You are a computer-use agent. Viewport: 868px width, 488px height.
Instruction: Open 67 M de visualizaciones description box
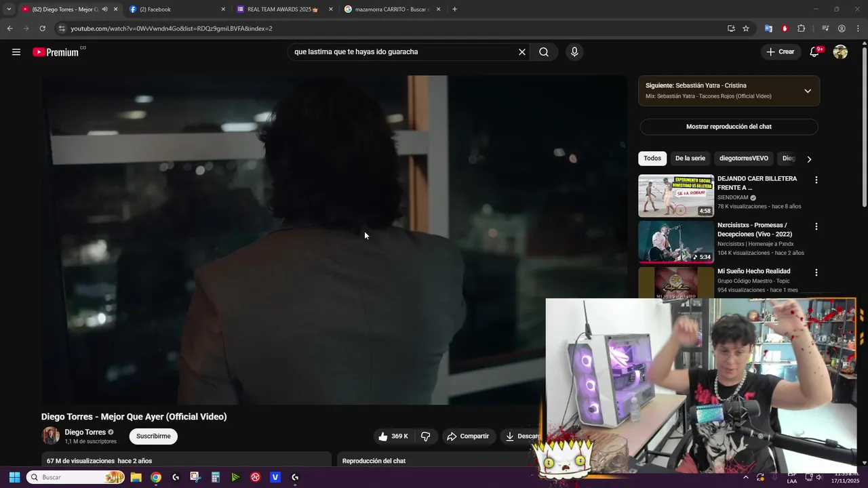click(186, 461)
